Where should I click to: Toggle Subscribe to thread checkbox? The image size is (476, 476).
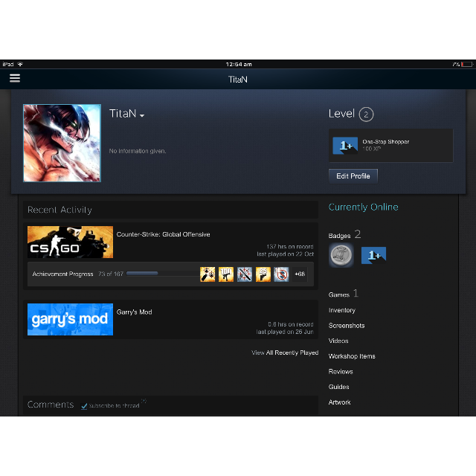[84, 406]
